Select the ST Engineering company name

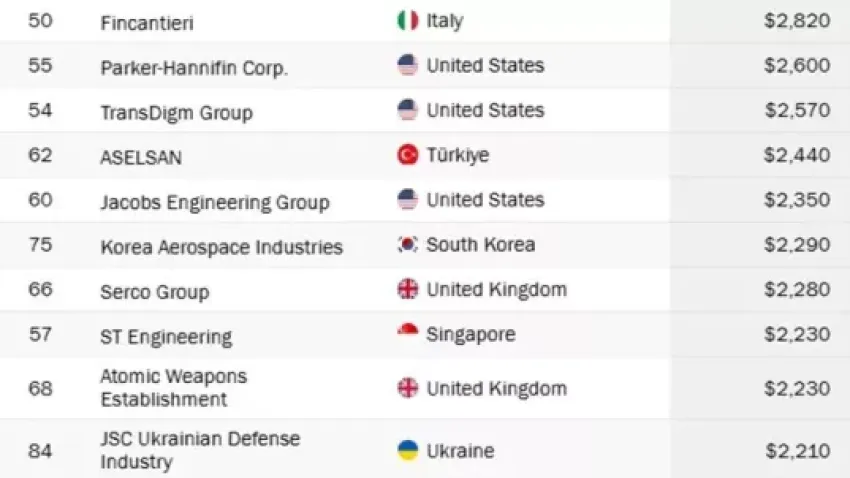(165, 337)
